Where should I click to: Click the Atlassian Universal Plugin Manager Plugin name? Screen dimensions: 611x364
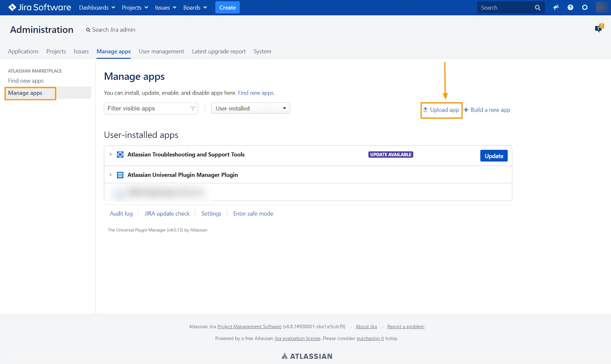[x=183, y=175]
